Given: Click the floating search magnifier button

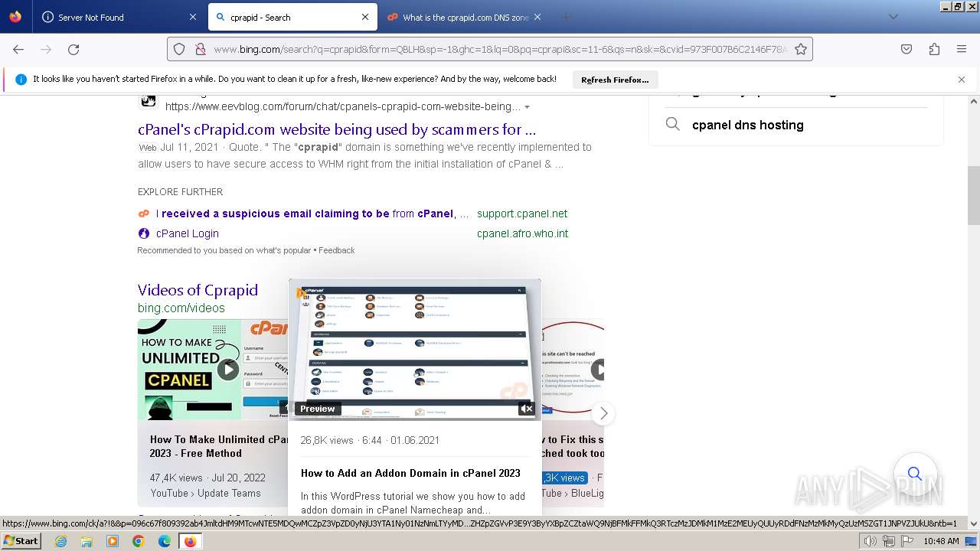Looking at the screenshot, I should [914, 474].
